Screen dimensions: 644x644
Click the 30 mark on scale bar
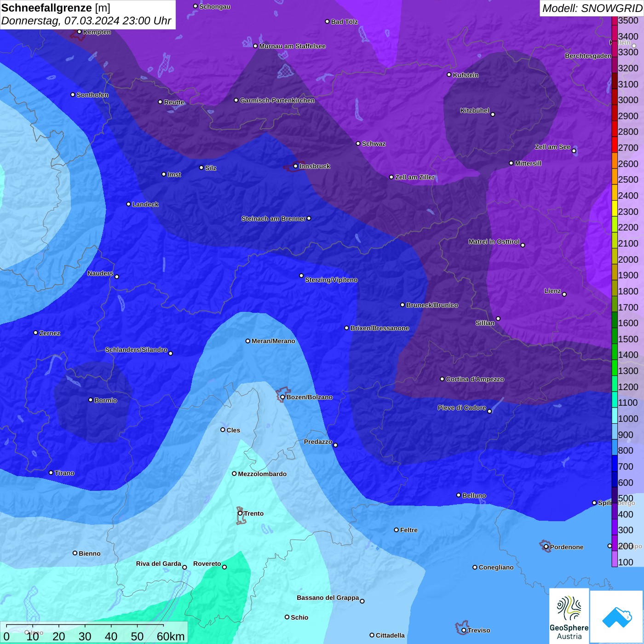(85, 636)
